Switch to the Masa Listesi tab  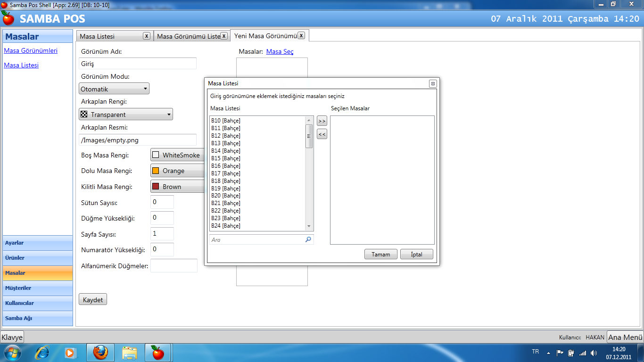(x=109, y=36)
